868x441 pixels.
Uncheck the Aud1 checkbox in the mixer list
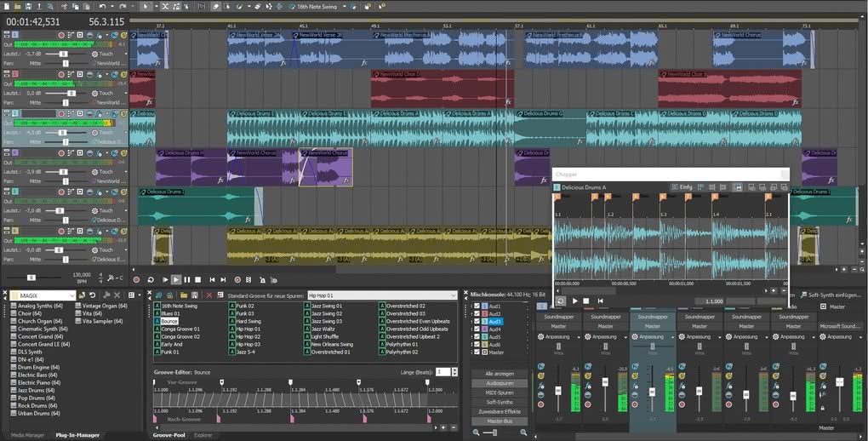476,306
